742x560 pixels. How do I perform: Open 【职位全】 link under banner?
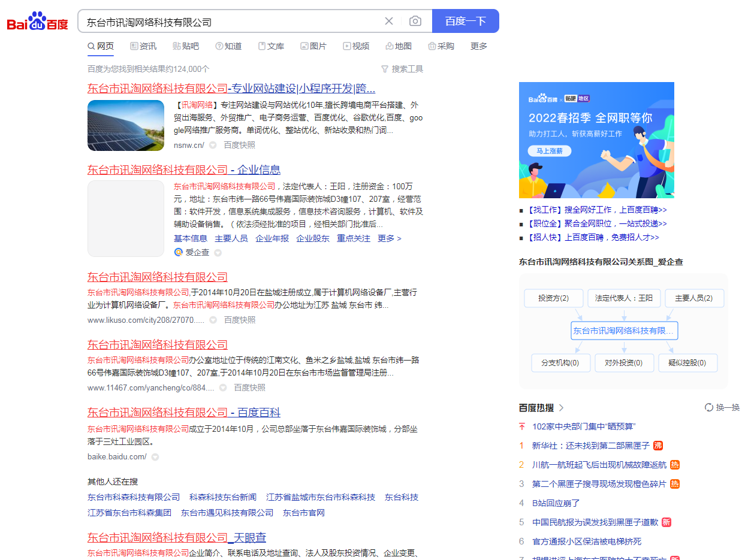coord(596,223)
